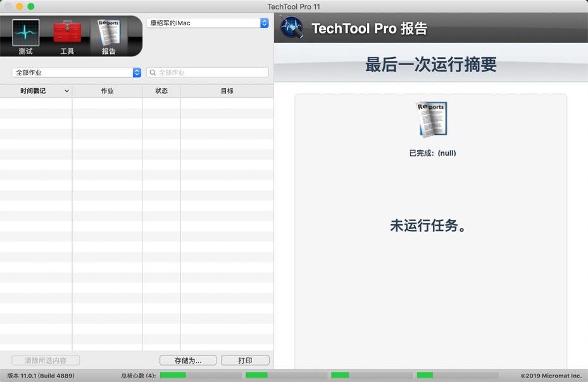Click the magnifier icon in the search field
Screen dimensions: 588x382
click(x=153, y=72)
